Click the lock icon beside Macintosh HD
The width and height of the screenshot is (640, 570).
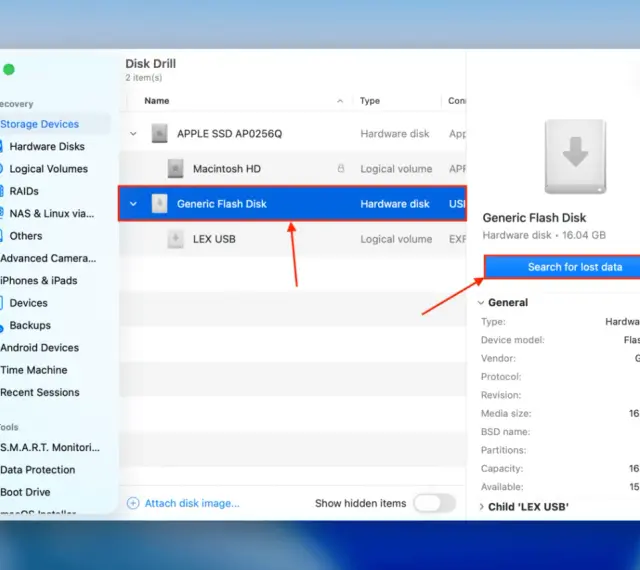point(341,168)
